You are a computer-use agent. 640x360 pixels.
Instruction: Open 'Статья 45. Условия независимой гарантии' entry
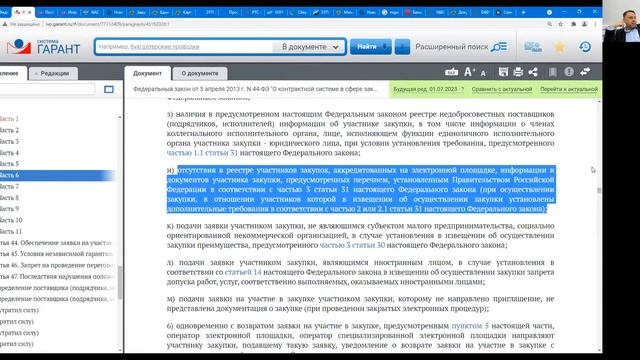[56, 253]
